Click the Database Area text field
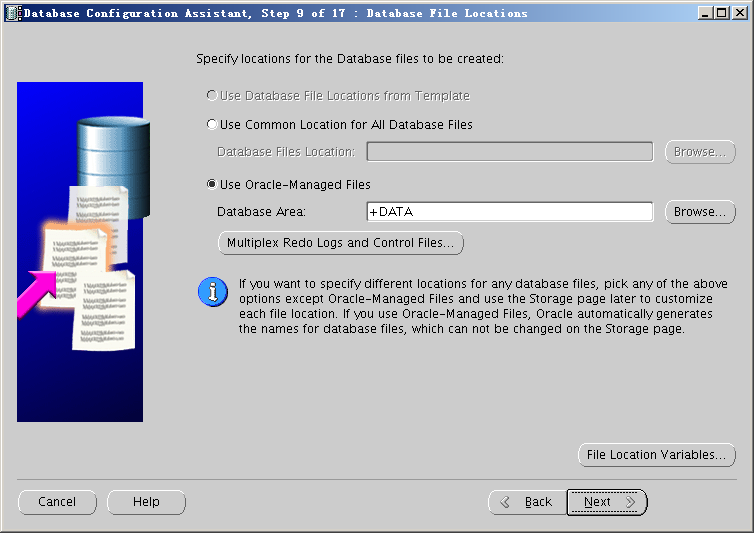This screenshot has width=754, height=533. click(x=509, y=212)
